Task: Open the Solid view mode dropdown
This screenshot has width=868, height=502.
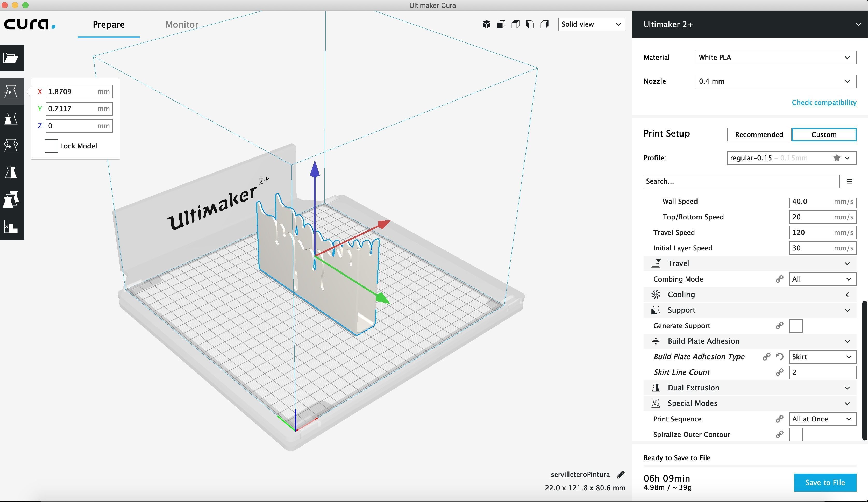Action: tap(592, 24)
